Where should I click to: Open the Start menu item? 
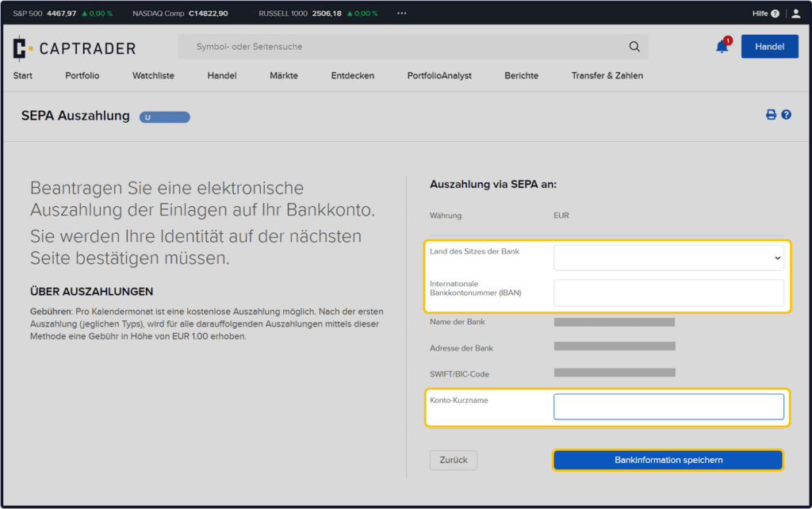pos(23,75)
